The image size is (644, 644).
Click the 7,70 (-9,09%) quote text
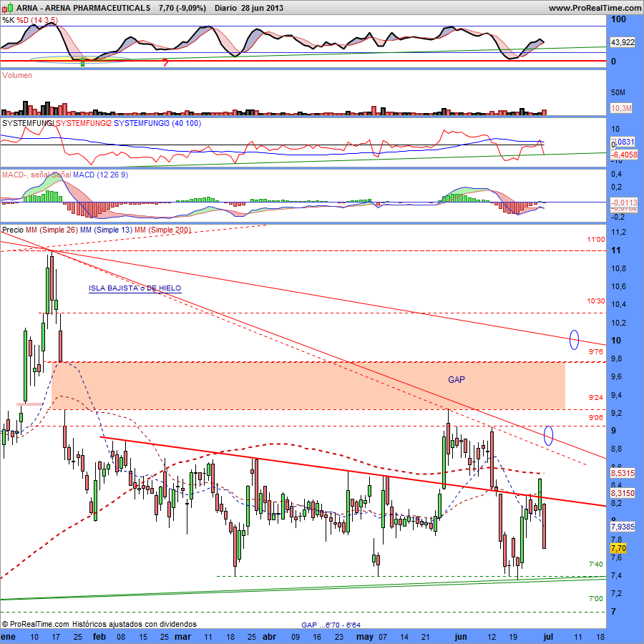coord(182,8)
